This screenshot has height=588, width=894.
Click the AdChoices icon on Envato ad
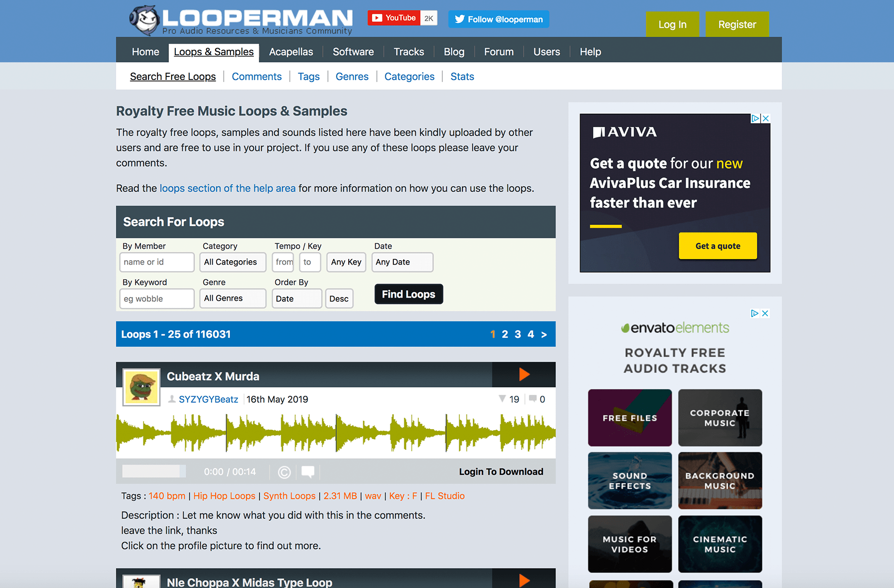tap(755, 313)
